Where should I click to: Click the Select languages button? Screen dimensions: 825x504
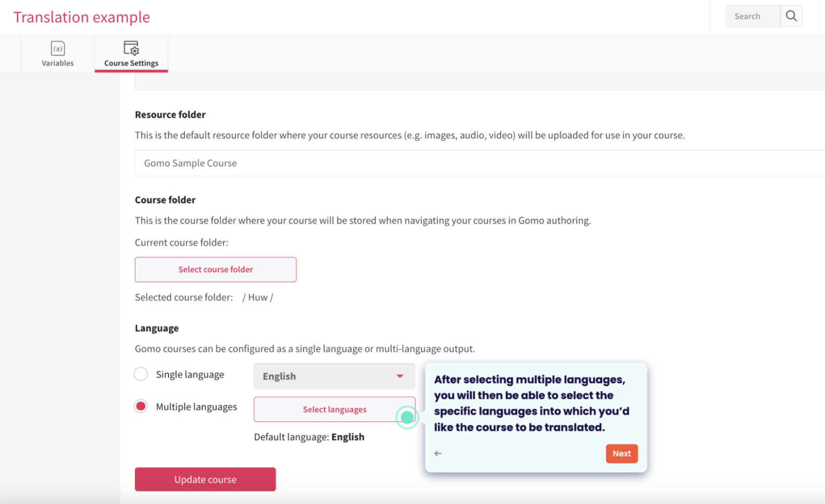(334, 409)
